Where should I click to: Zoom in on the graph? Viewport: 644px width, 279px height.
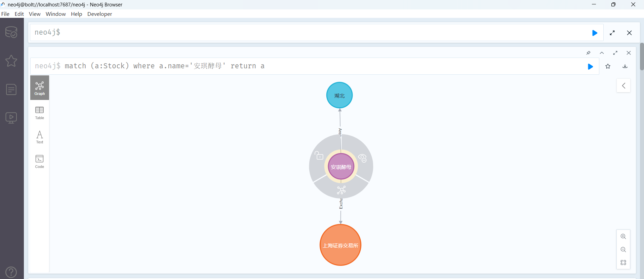click(623, 237)
